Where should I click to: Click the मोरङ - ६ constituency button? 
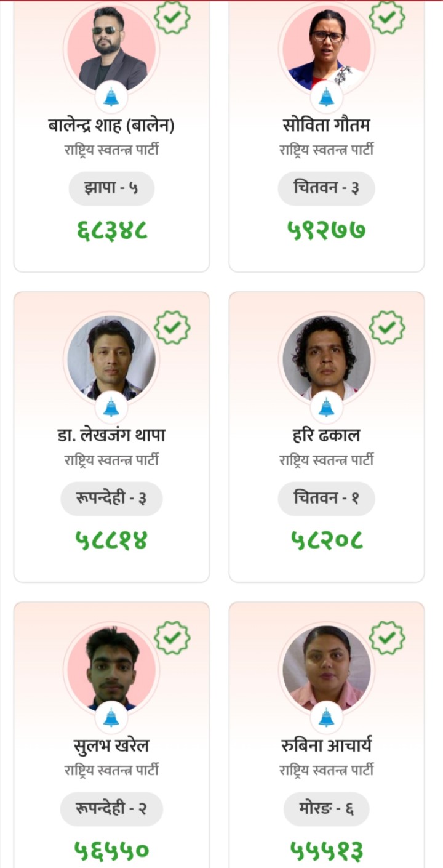pos(326,810)
